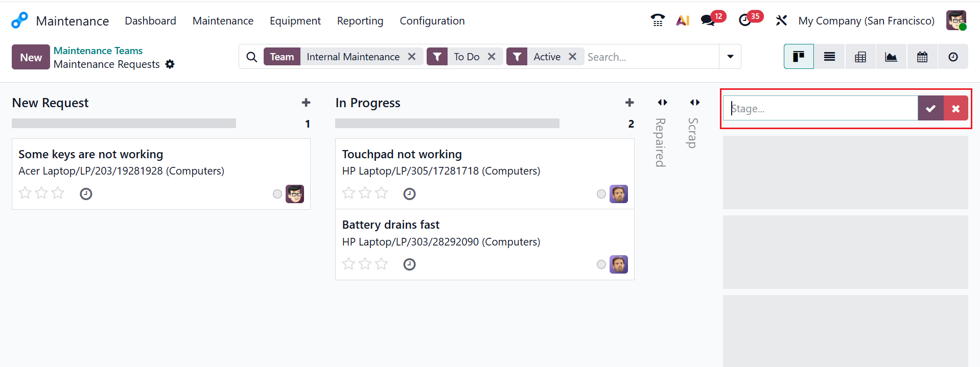Open the voip phone icon
This screenshot has width=980, height=367.
pos(658,20)
